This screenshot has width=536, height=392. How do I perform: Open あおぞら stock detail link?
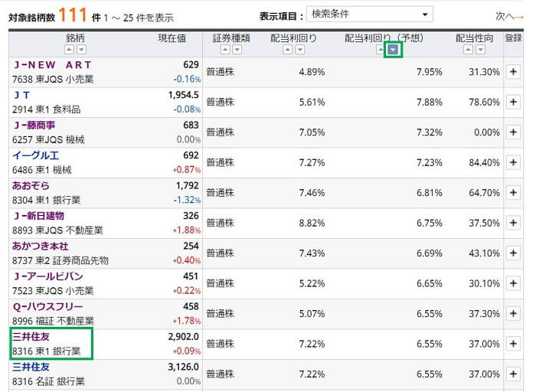31,185
